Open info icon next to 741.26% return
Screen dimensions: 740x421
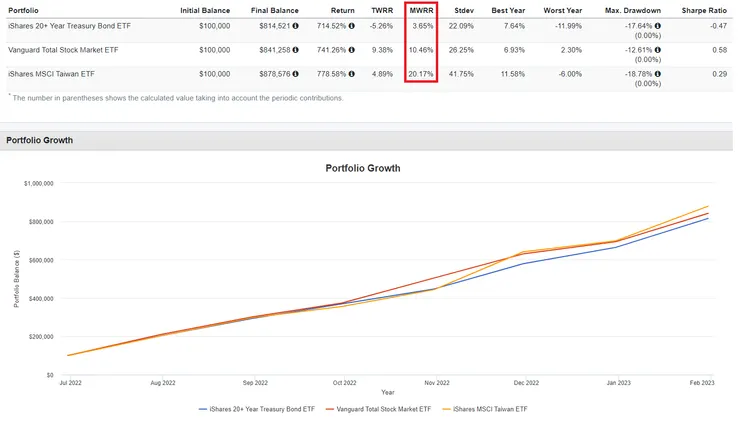351,50
